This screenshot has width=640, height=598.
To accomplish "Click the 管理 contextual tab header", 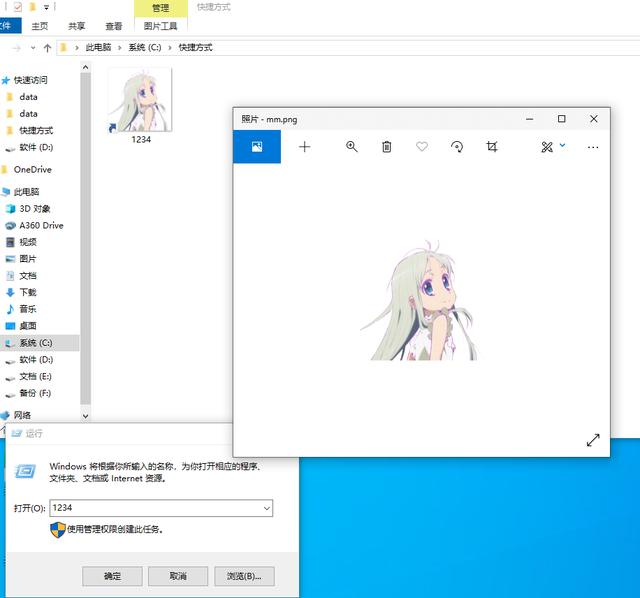I will coord(160,8).
